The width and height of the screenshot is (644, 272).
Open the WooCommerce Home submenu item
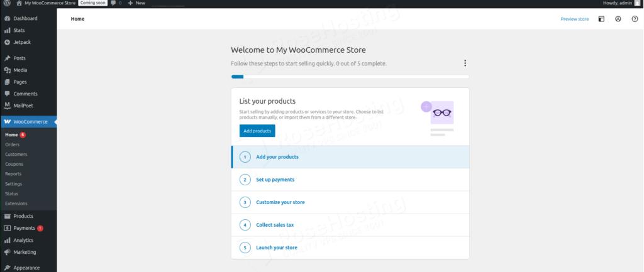click(11, 134)
